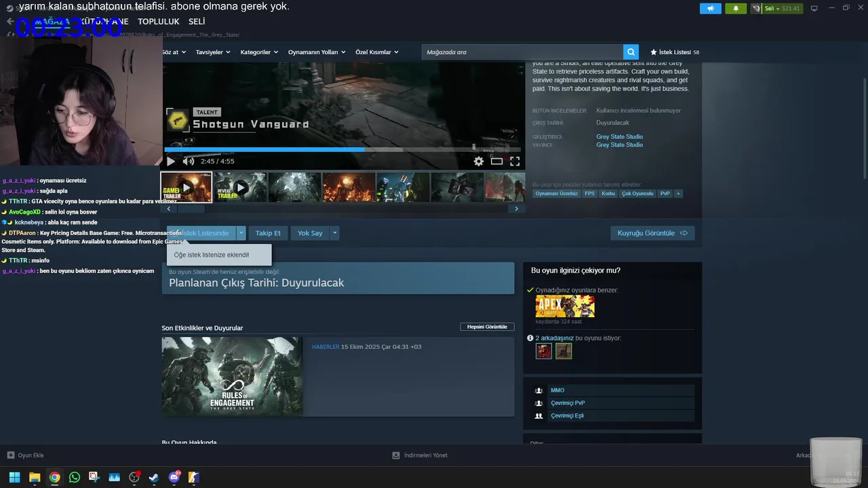Click the Yok Say ignore button

(x=310, y=233)
